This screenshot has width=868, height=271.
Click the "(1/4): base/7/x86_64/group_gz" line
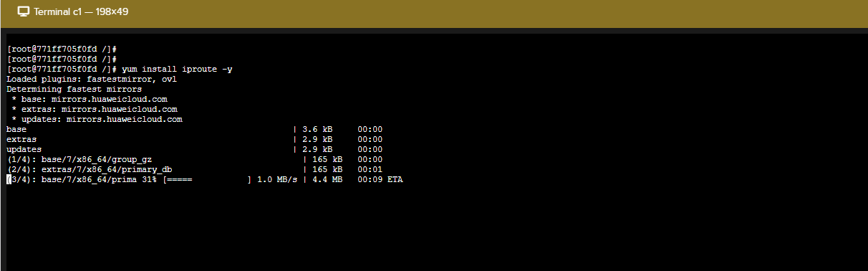tap(79, 159)
